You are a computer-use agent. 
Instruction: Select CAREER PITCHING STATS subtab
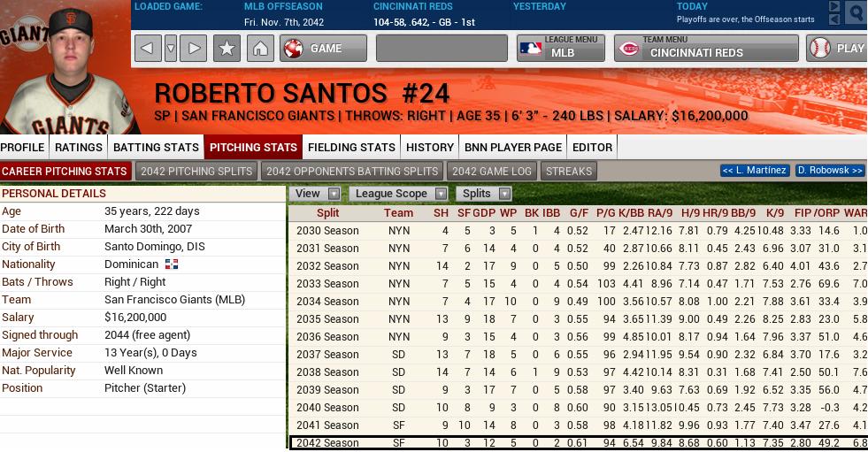coord(65,171)
